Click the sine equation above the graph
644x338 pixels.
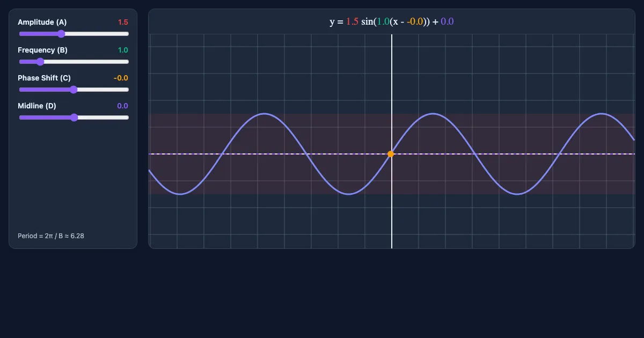(392, 21)
